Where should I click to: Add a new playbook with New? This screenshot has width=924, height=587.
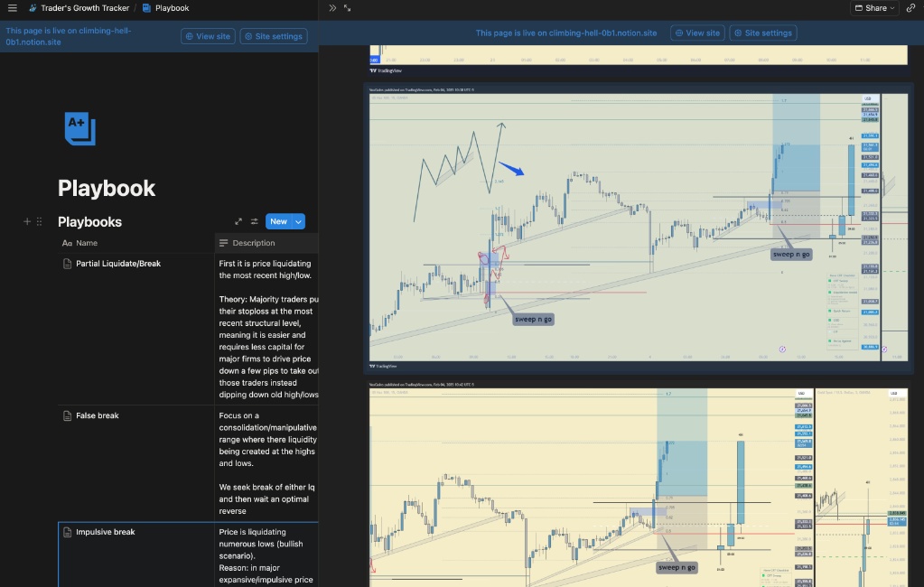click(279, 221)
